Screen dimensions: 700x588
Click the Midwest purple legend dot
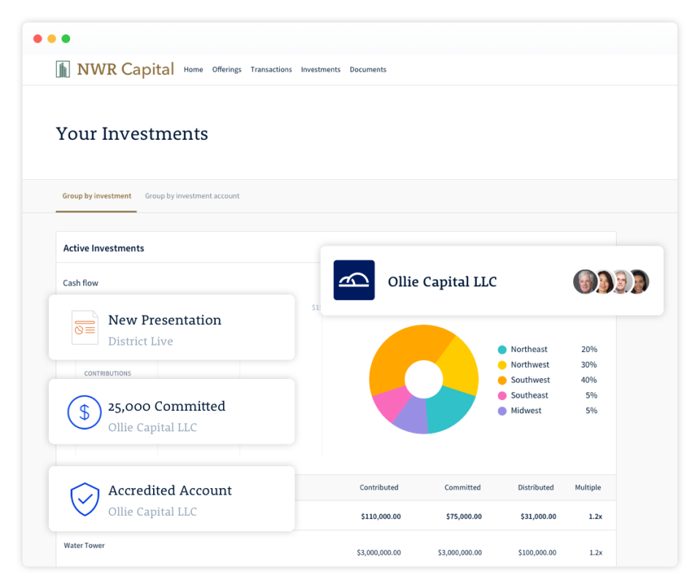click(502, 410)
